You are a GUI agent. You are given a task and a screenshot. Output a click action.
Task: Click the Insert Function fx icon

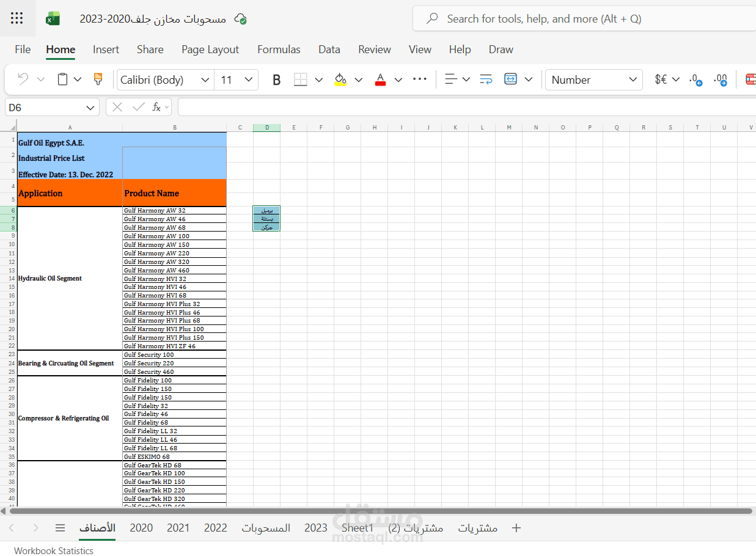tap(157, 107)
